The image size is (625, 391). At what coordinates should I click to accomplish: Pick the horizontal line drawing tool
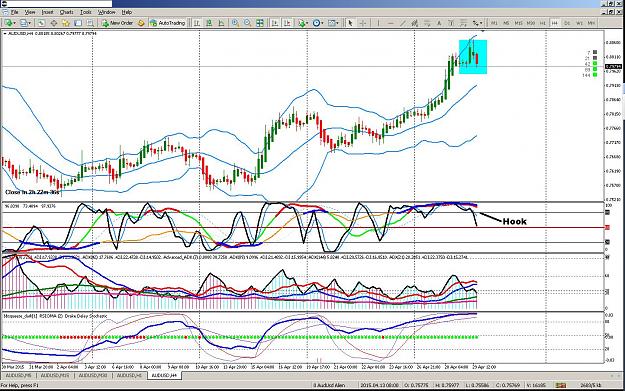(391, 23)
